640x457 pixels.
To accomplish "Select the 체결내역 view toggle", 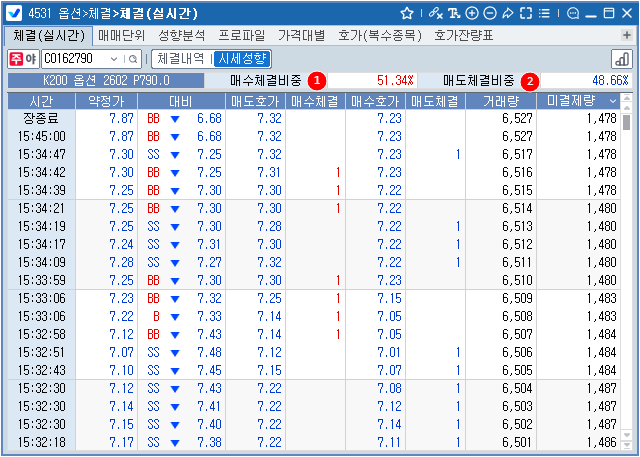I will pyautogui.click(x=182, y=58).
